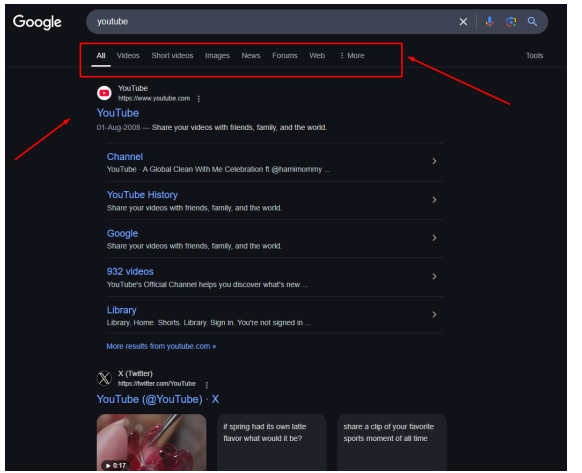Open the More filters dropdown

pyautogui.click(x=352, y=56)
